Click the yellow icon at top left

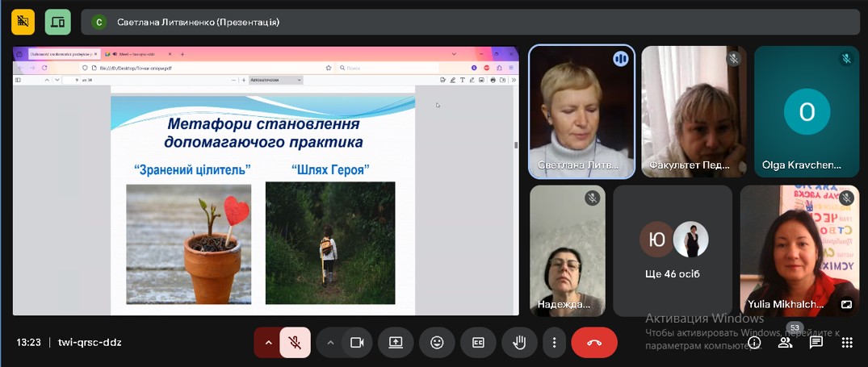coord(23,22)
